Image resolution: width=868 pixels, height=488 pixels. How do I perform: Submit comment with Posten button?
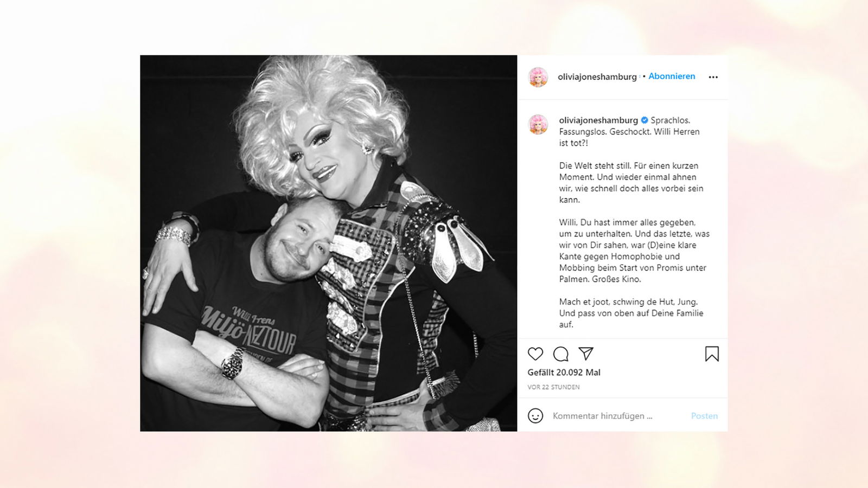[x=704, y=416]
